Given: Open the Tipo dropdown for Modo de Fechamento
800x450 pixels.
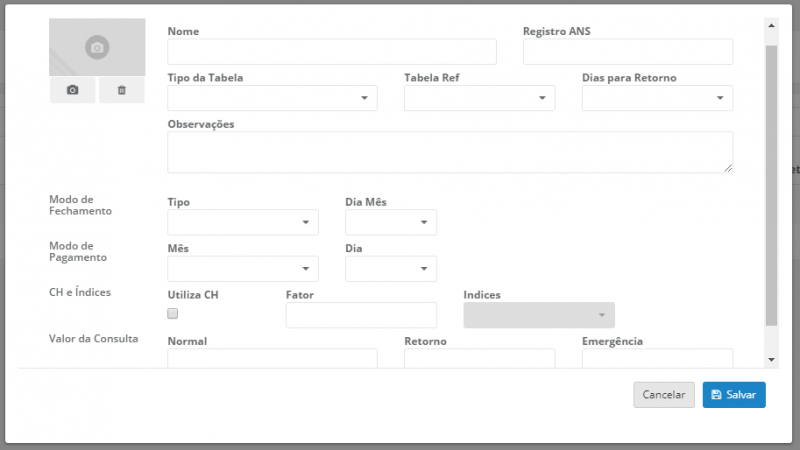Looking at the screenshot, I should [x=243, y=222].
